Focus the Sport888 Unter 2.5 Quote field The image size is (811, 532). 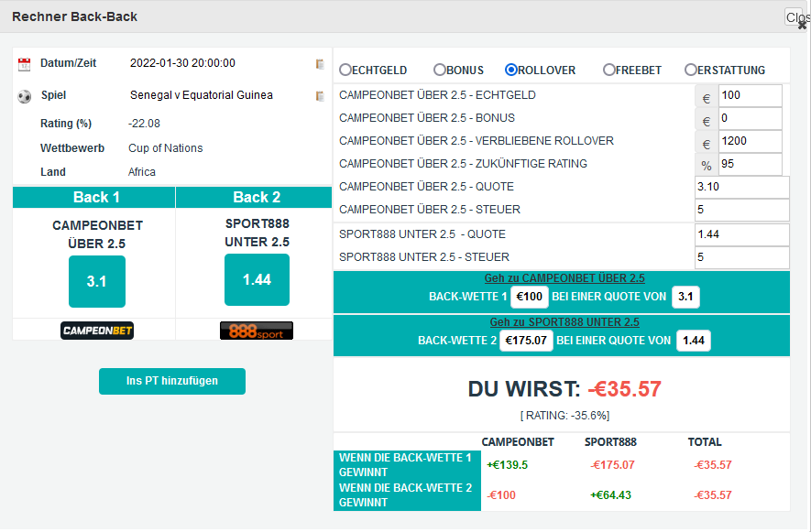(x=742, y=234)
